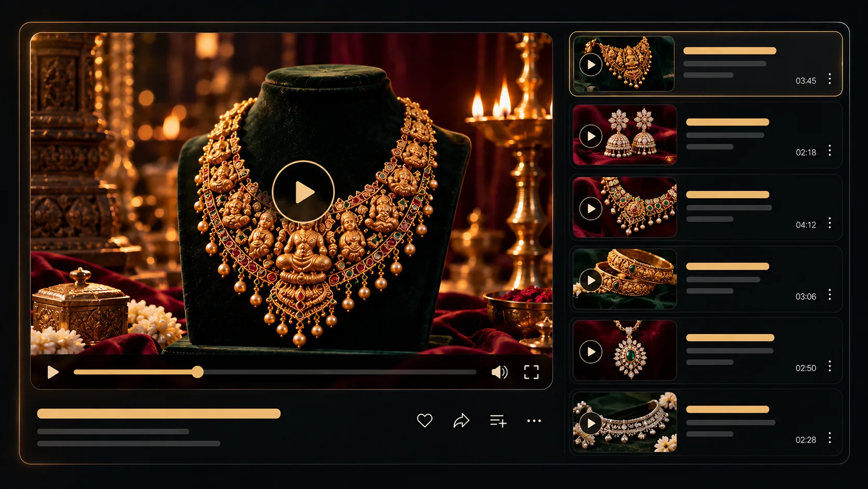Image resolution: width=868 pixels, height=489 pixels.
Task: Share the video using arrow icon
Action: pyautogui.click(x=461, y=420)
